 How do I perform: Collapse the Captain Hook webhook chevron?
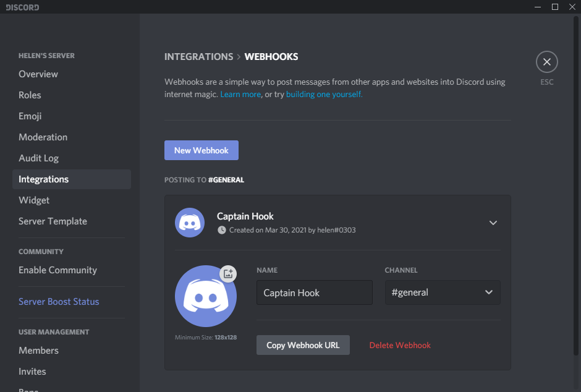tap(493, 223)
